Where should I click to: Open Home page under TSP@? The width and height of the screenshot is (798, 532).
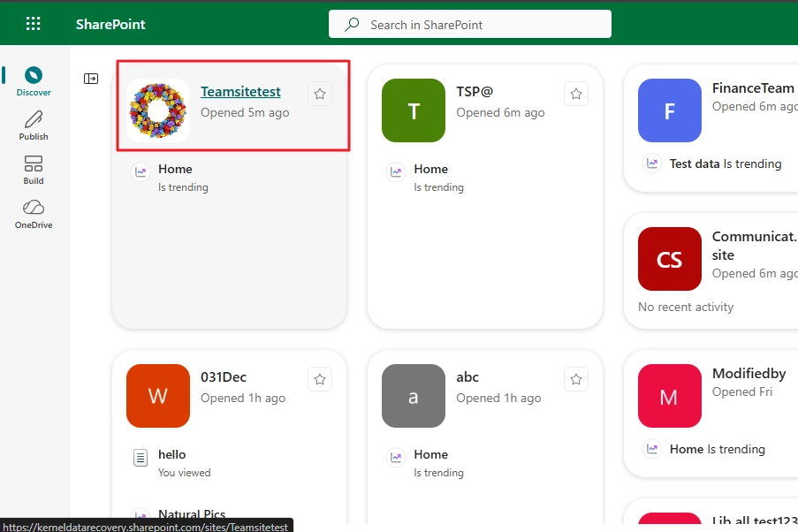coord(431,169)
